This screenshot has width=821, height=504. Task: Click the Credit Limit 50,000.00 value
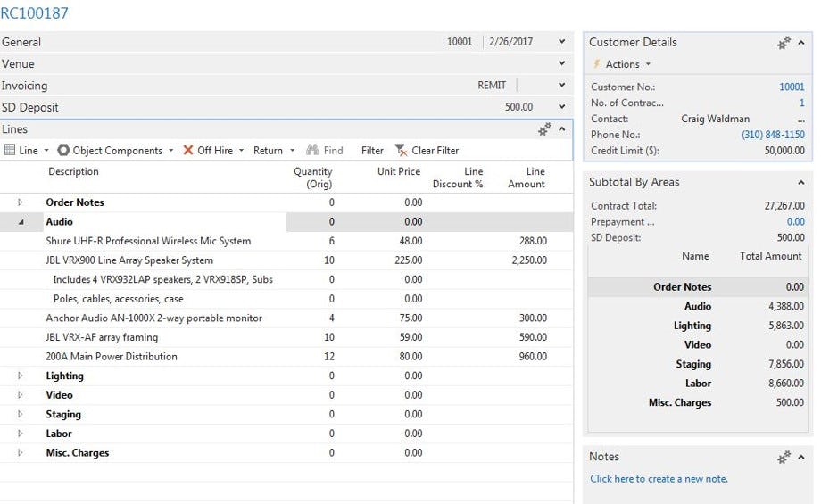(784, 150)
